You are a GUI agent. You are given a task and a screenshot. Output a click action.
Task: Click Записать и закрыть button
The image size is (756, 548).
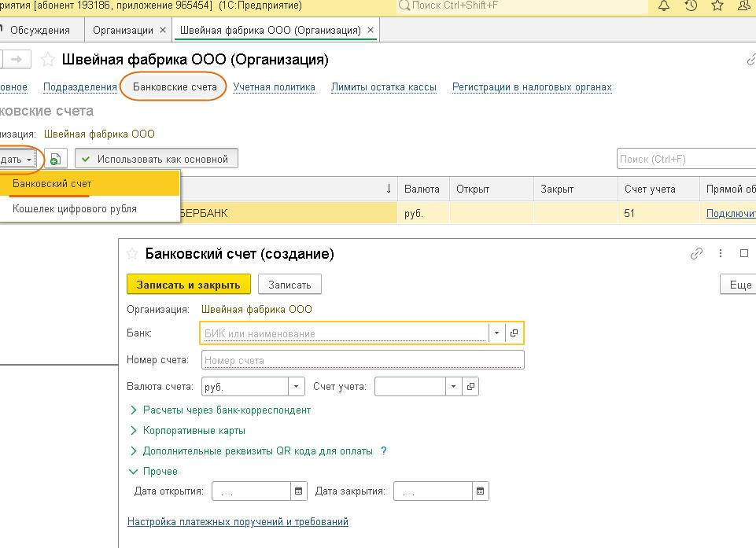click(x=189, y=285)
